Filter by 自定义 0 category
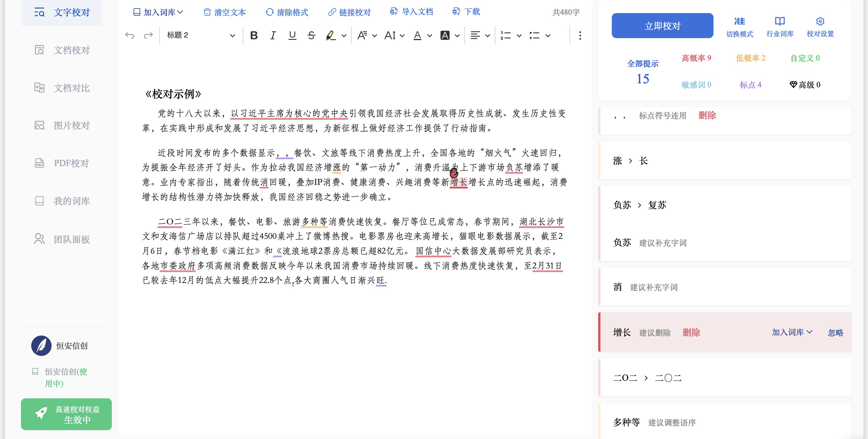 tap(805, 58)
